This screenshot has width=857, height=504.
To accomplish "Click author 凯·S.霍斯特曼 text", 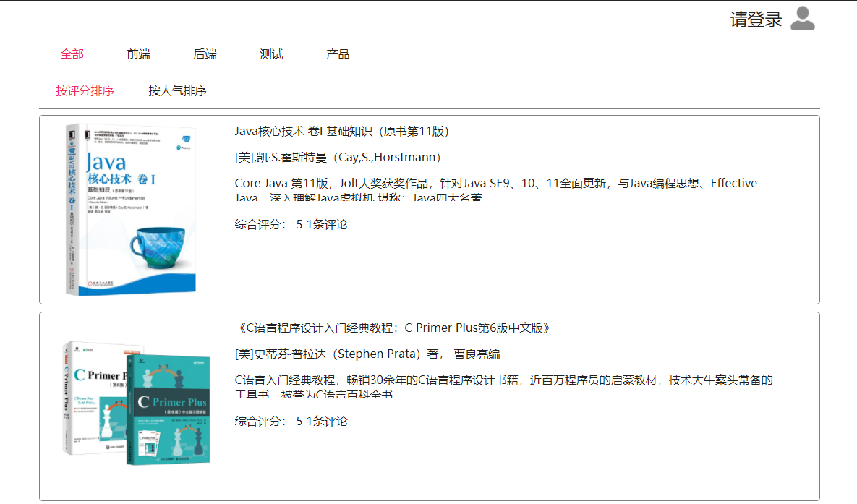I will coord(338,158).
